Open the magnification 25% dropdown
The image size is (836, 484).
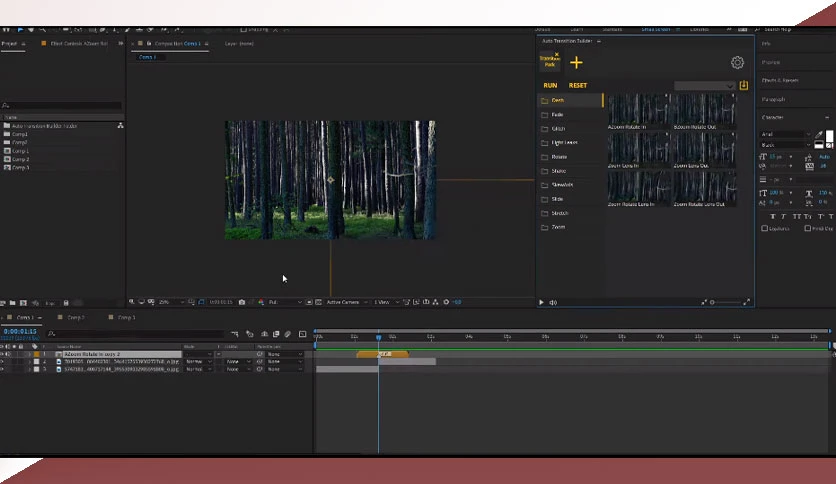click(x=171, y=302)
